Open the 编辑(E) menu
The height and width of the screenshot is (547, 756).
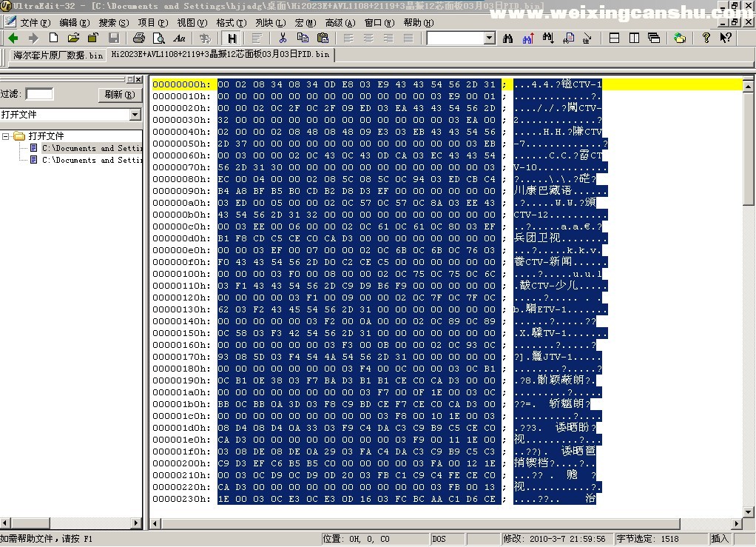click(74, 23)
